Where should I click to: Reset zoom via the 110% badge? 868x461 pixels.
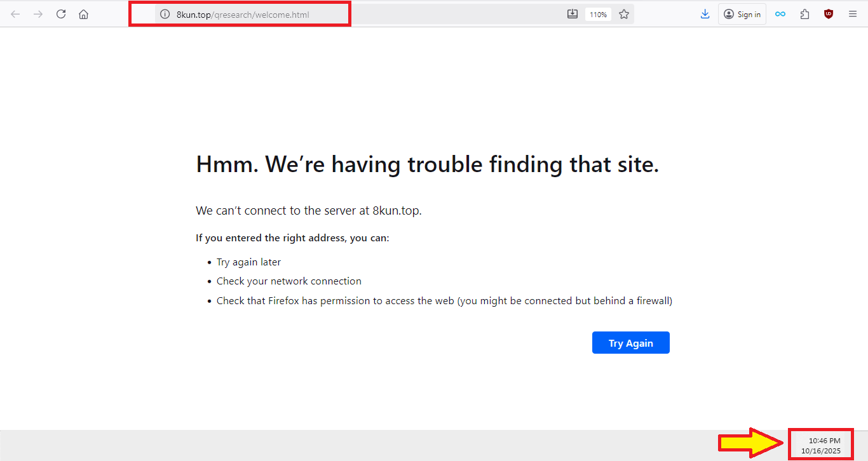pos(598,14)
